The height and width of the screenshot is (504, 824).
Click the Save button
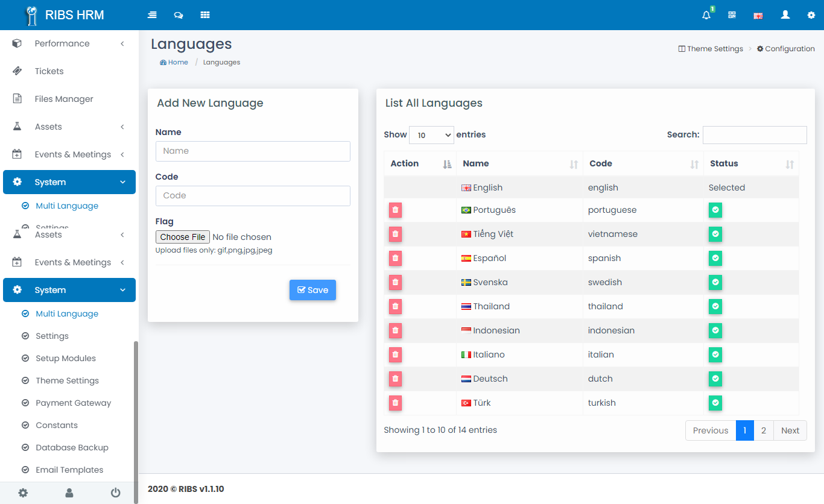(x=312, y=290)
